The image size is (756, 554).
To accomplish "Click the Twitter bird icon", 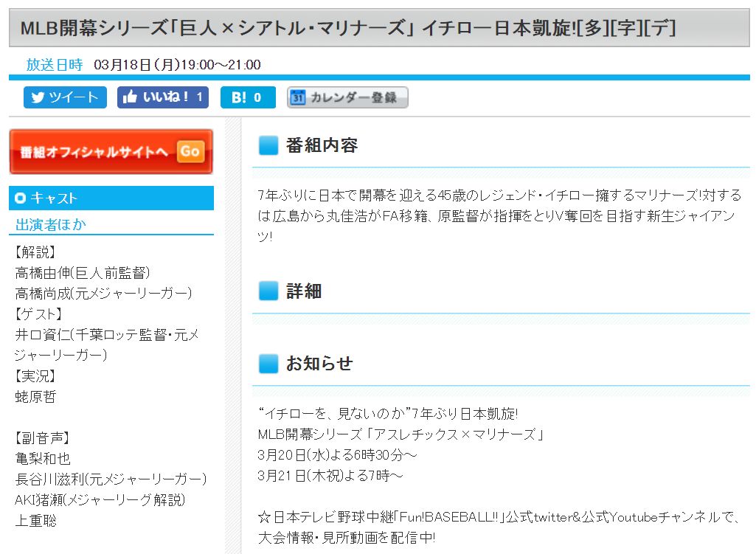I will click(38, 97).
